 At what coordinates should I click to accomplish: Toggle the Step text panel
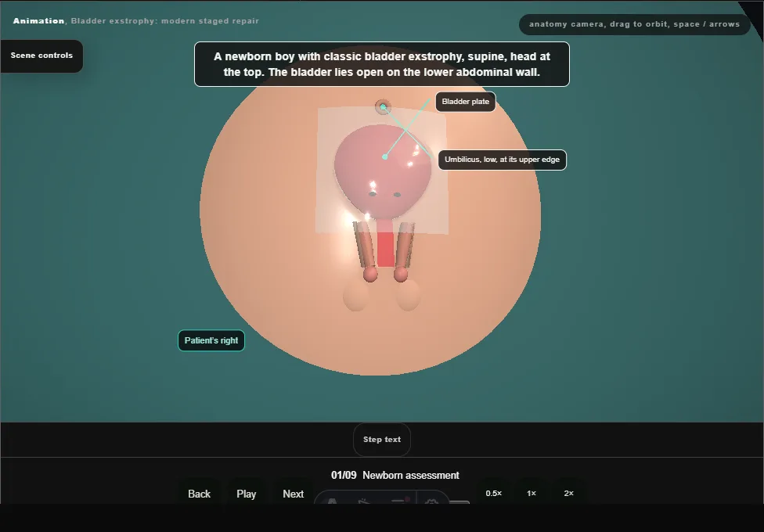pyautogui.click(x=381, y=440)
